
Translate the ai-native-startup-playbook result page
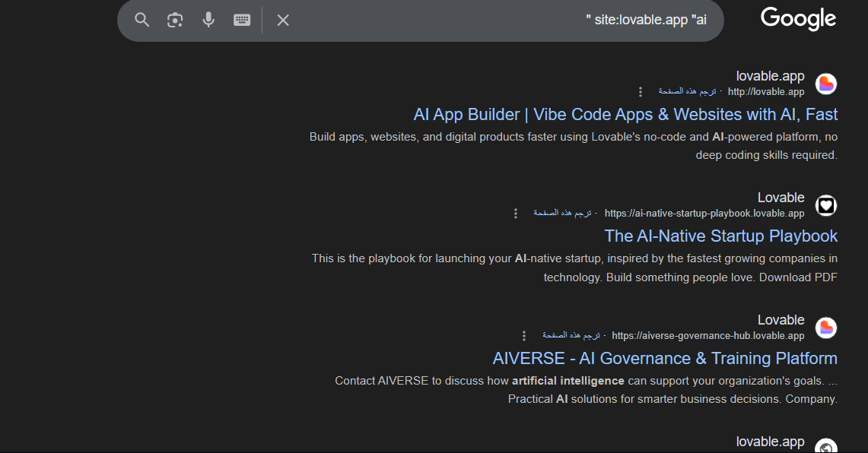[x=562, y=213]
